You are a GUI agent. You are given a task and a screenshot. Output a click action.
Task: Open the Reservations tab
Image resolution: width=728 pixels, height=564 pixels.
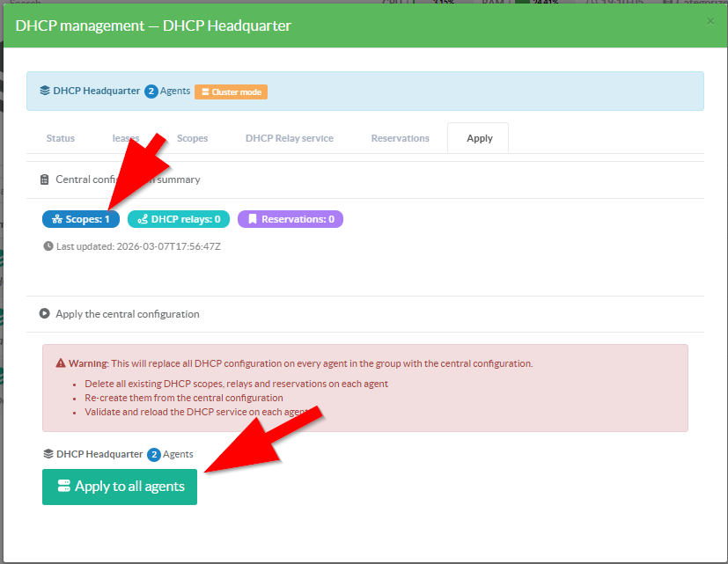pyautogui.click(x=400, y=138)
